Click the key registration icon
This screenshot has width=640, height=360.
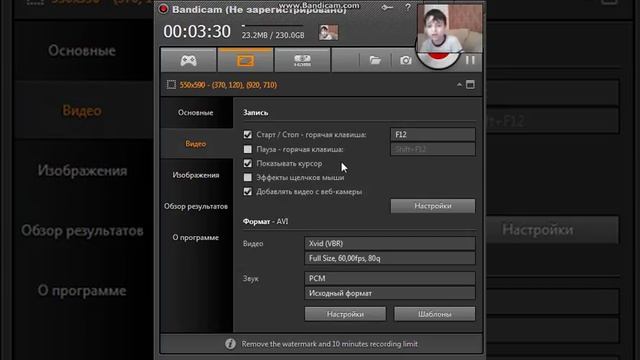pyautogui.click(x=387, y=7)
